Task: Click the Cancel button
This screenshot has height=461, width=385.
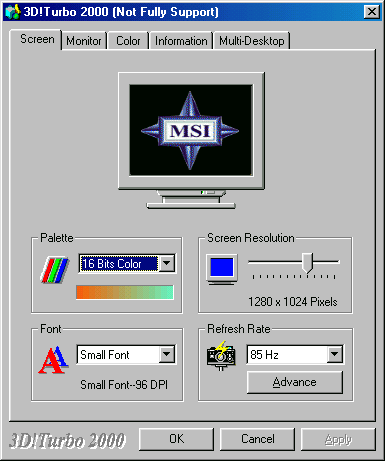Action: pos(258,439)
